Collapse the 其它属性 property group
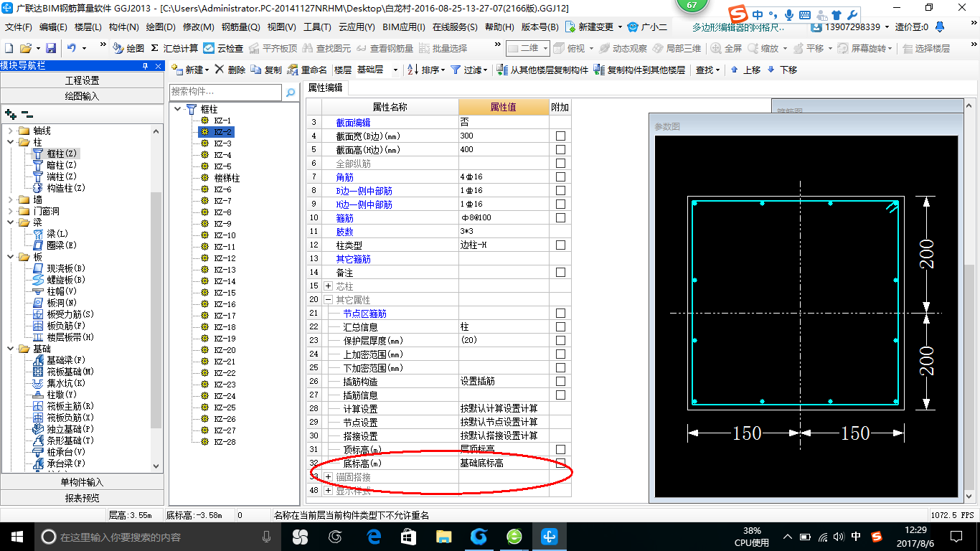 pyautogui.click(x=329, y=300)
